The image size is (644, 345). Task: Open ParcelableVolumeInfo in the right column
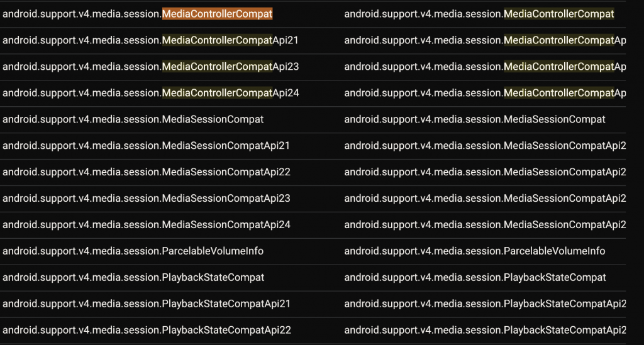click(474, 251)
